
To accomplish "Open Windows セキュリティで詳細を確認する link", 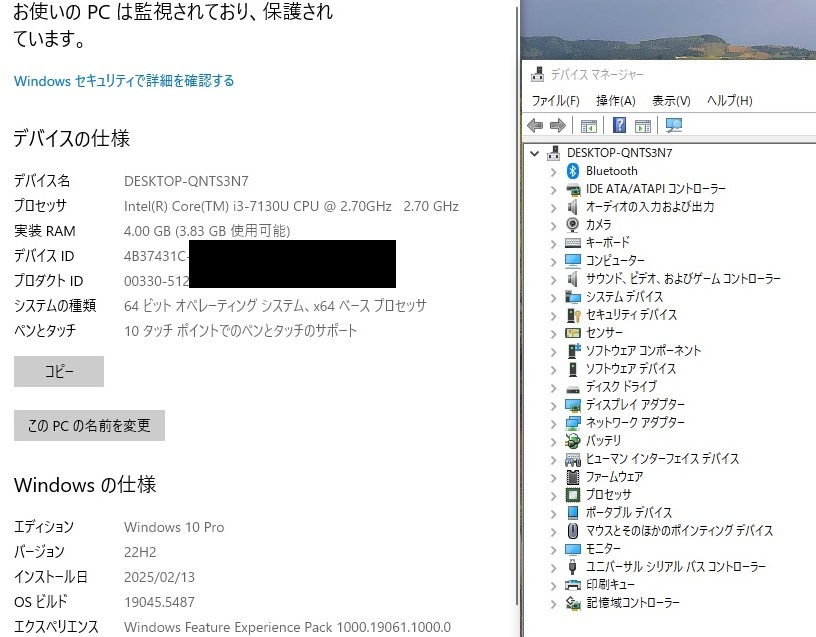I will (x=124, y=81).
